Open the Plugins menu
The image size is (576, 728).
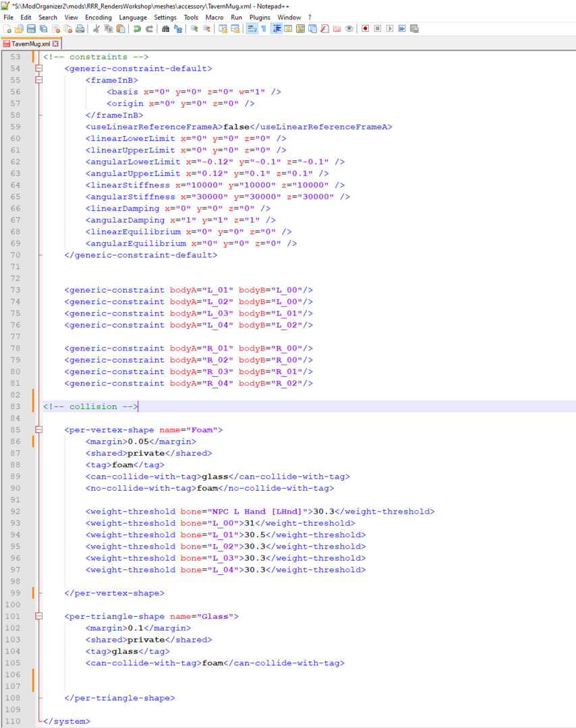click(260, 17)
